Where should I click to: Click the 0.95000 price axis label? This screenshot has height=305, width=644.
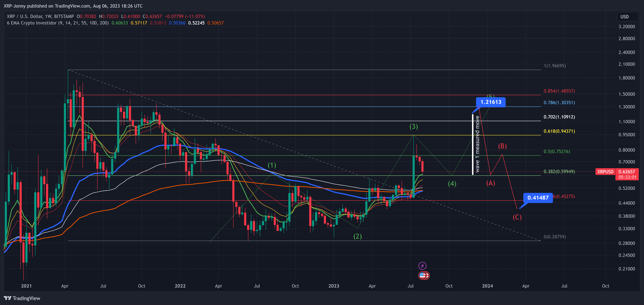point(627,135)
